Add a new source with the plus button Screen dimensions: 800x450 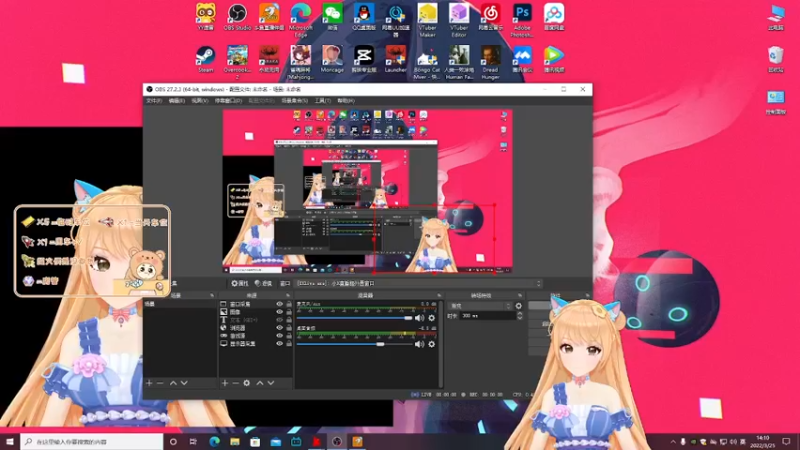tap(224, 383)
